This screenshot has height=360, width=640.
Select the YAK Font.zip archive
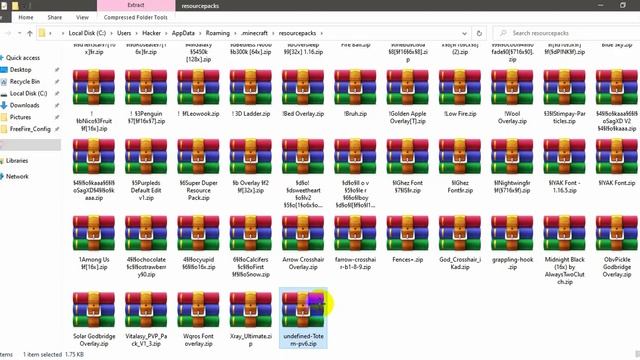click(x=616, y=156)
